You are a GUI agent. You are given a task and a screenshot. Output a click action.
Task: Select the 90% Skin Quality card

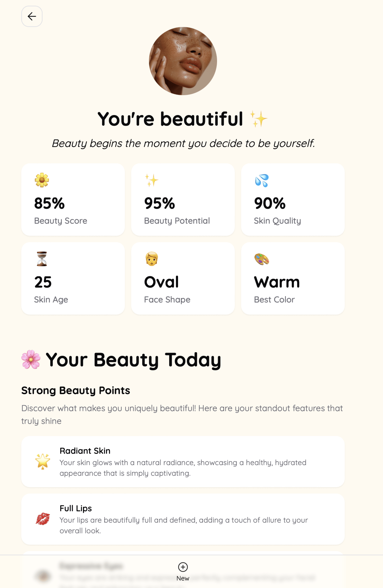point(293,200)
